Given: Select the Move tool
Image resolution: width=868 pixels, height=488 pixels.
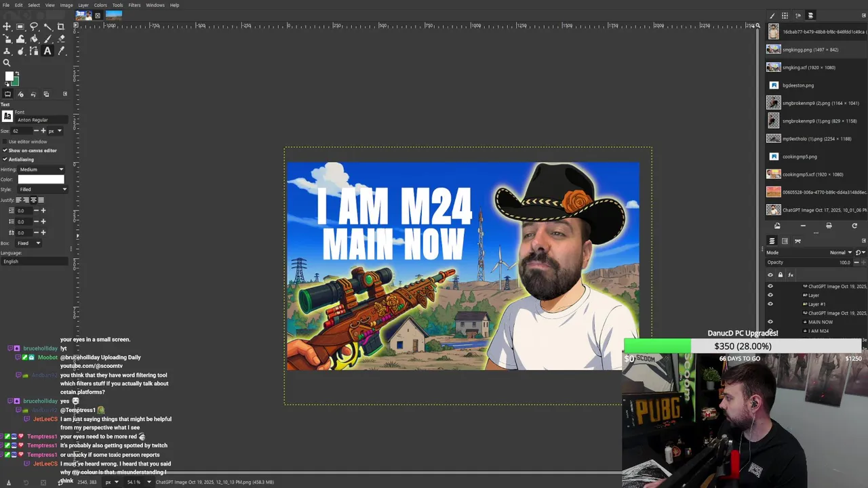Looking at the screenshot, I should tap(7, 26).
